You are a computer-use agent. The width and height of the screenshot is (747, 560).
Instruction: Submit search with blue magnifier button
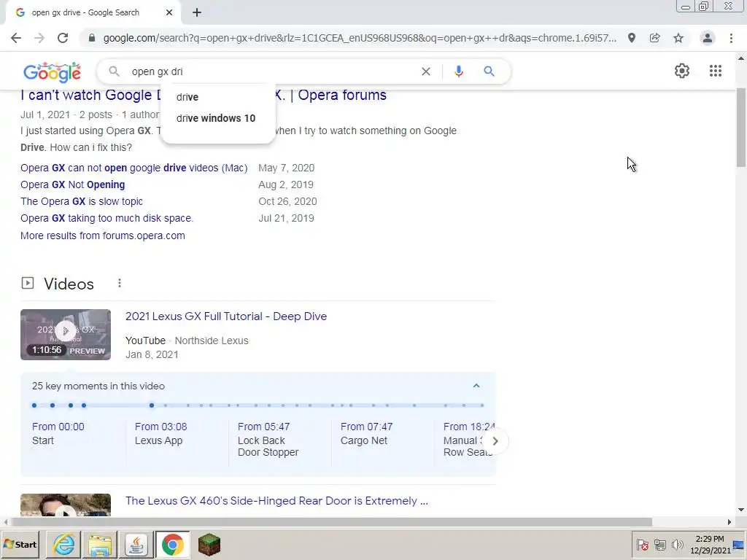pyautogui.click(x=489, y=71)
